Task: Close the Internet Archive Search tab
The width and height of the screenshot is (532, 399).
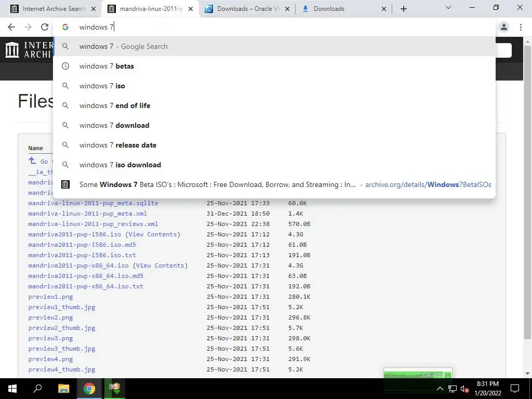Action: coord(94,9)
